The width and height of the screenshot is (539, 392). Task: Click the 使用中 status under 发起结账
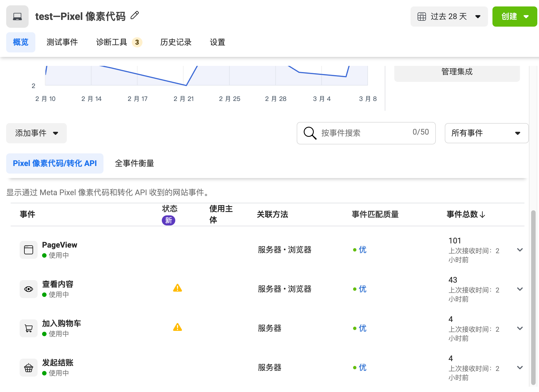pos(56,373)
